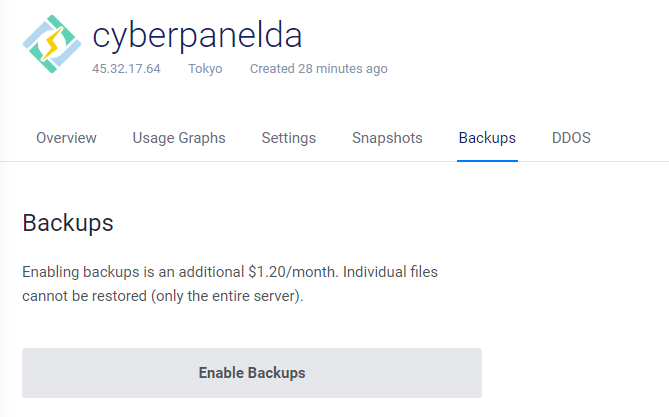The width and height of the screenshot is (669, 417).
Task: Open the Overview tab
Action: click(x=66, y=138)
